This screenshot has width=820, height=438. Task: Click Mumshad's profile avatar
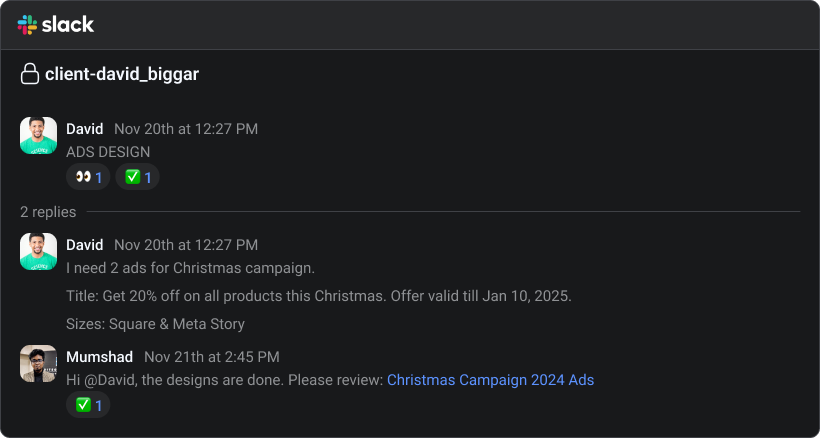(x=38, y=363)
